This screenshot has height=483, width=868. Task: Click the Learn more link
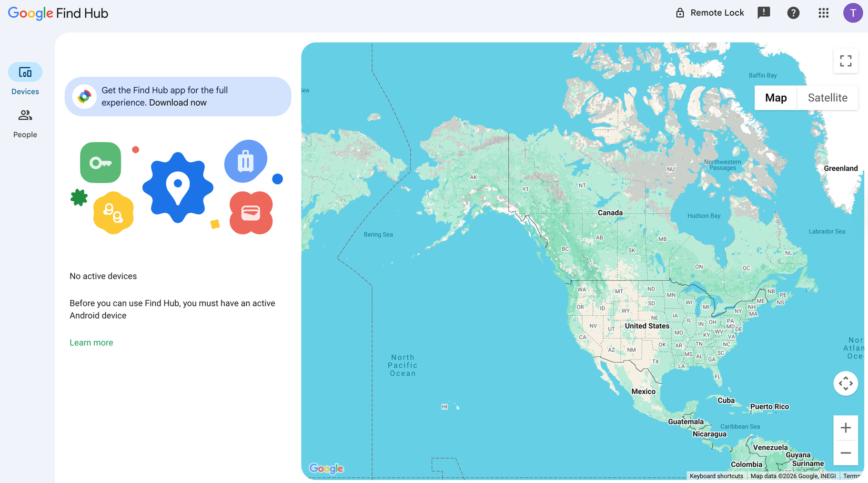tap(91, 342)
